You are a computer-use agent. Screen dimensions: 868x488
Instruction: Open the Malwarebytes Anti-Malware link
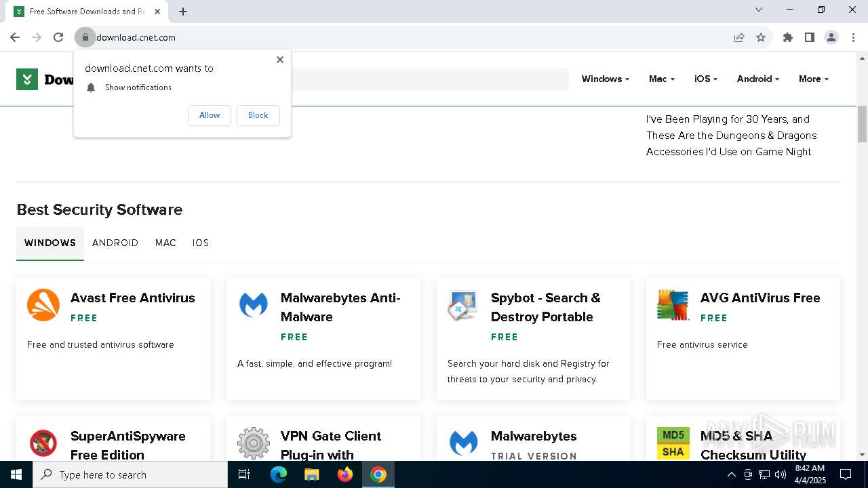pyautogui.click(x=340, y=307)
